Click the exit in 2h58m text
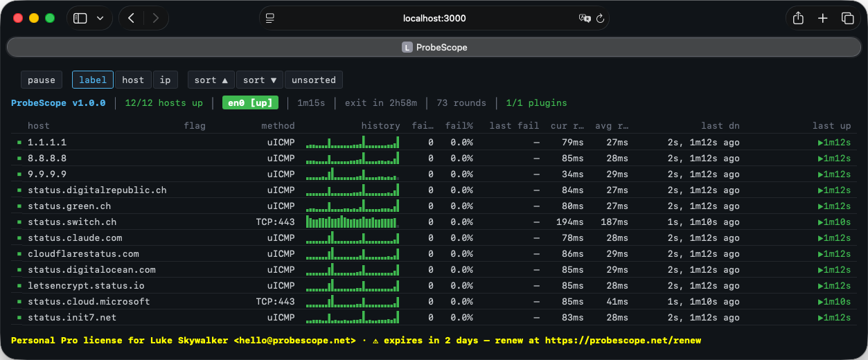Viewport: 868px width, 360px height. point(381,103)
